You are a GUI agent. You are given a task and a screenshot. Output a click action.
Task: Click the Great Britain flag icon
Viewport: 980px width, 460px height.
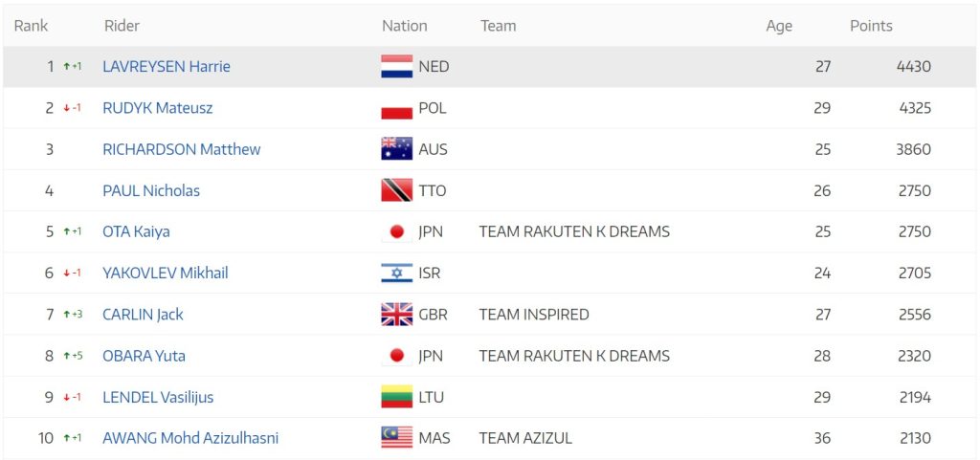[x=397, y=314]
